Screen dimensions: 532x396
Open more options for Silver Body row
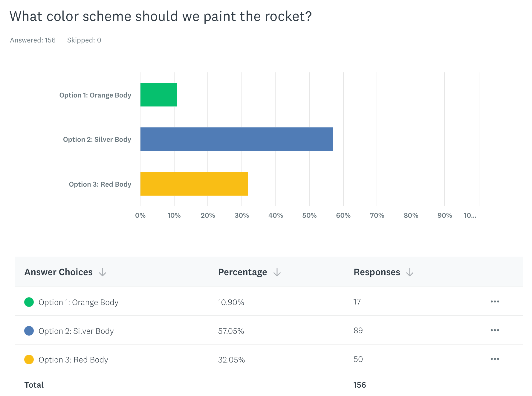pyautogui.click(x=495, y=330)
